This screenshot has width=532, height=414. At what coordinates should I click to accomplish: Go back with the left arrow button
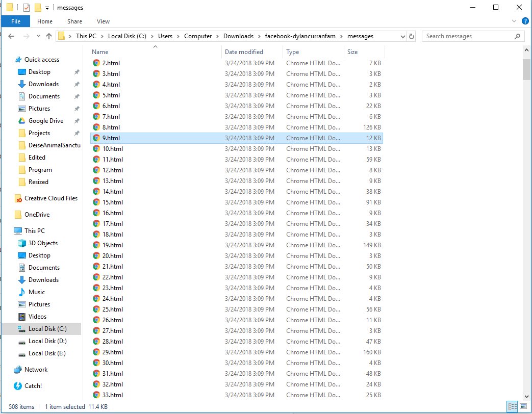11,36
